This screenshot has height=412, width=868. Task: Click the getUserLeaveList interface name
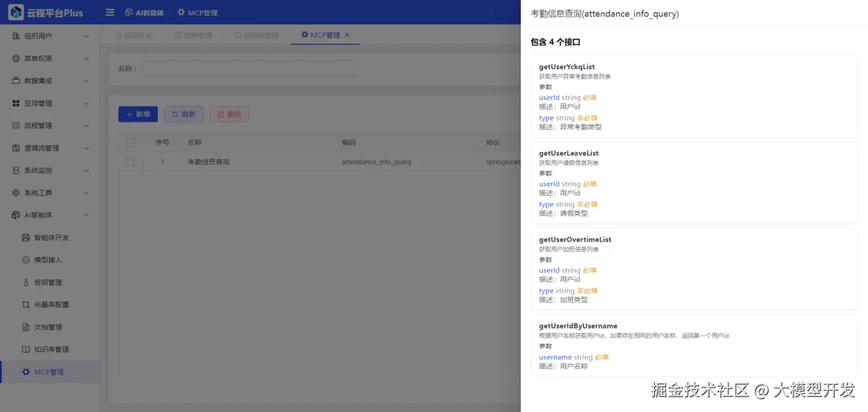click(x=569, y=153)
